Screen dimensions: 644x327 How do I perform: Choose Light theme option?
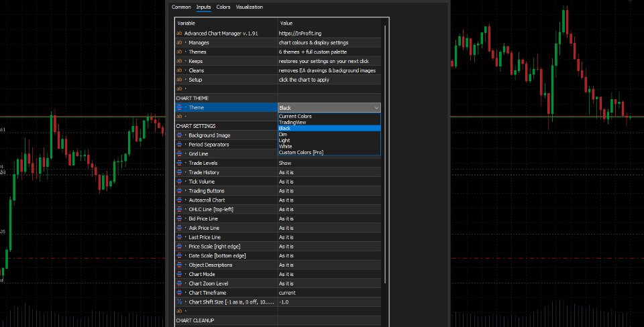pyautogui.click(x=329, y=140)
